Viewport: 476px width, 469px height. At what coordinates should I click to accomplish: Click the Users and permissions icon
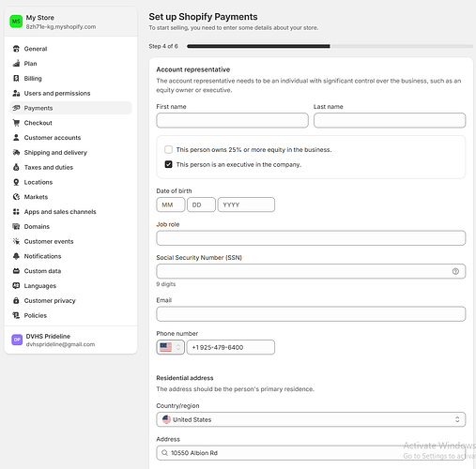pos(16,93)
